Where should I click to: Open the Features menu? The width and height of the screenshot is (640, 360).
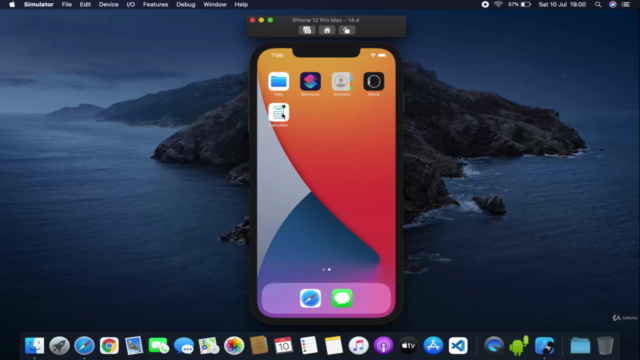(155, 4)
